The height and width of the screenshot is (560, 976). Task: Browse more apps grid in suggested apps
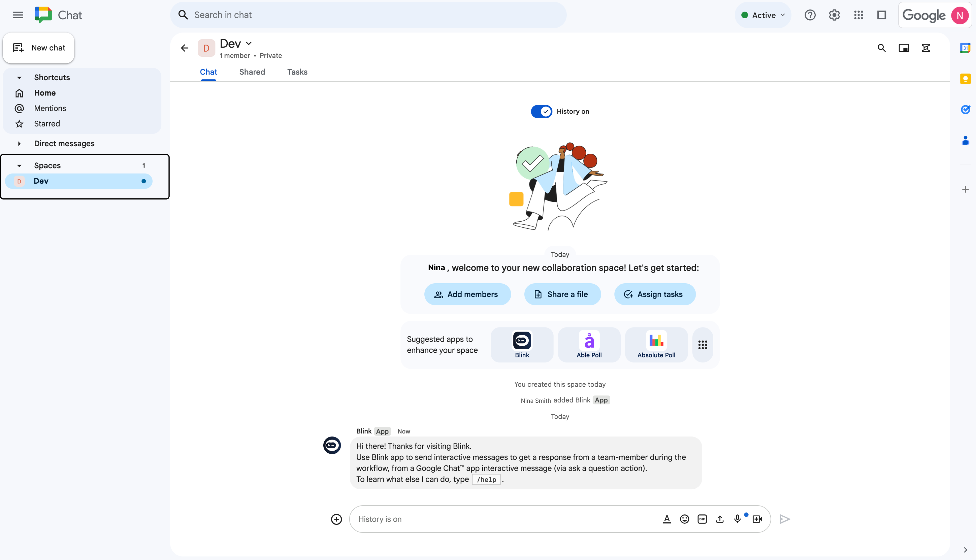coord(702,345)
